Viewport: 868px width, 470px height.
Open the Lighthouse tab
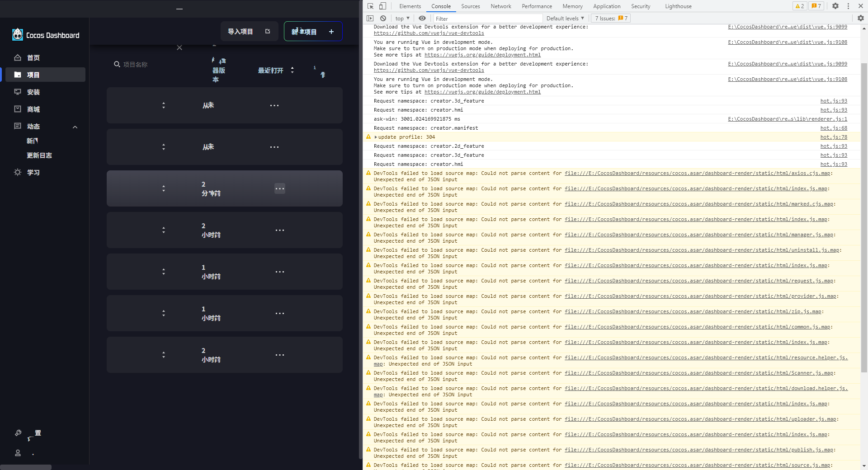678,6
